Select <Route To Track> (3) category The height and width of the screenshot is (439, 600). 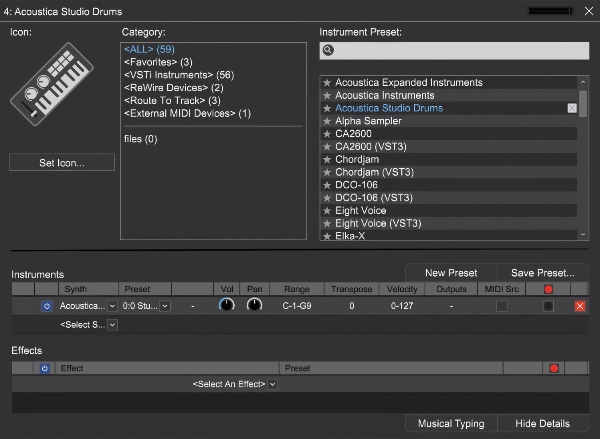[x=172, y=101]
